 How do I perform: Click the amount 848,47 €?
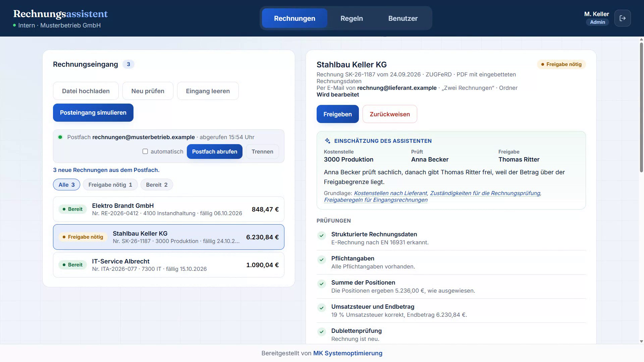point(265,209)
